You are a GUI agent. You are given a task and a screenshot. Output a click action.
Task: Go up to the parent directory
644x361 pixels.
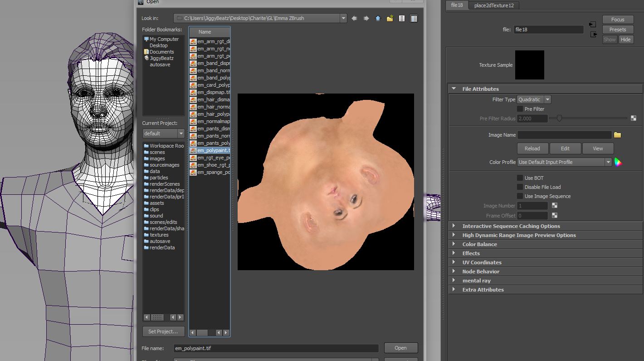(378, 19)
